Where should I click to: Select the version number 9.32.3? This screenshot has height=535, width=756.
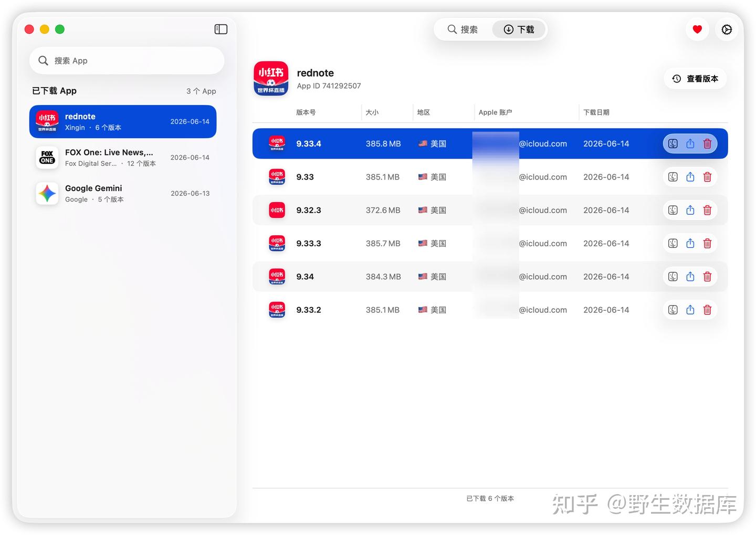309,210
